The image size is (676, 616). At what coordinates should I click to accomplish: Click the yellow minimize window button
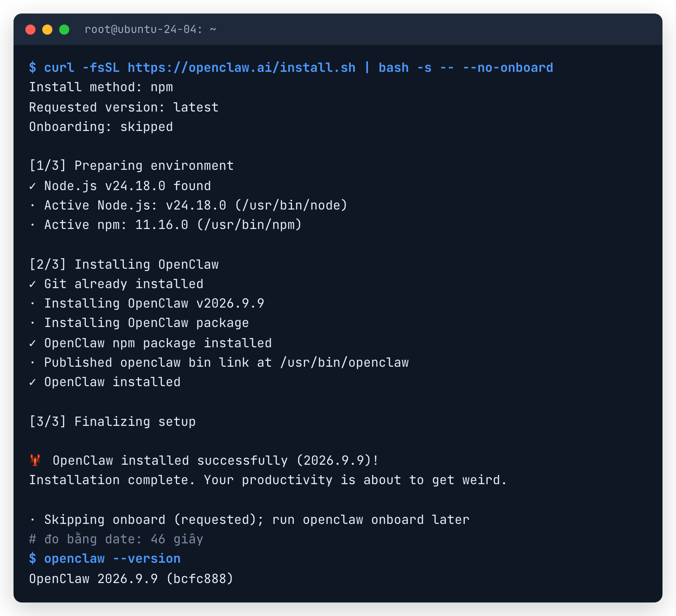(x=47, y=30)
